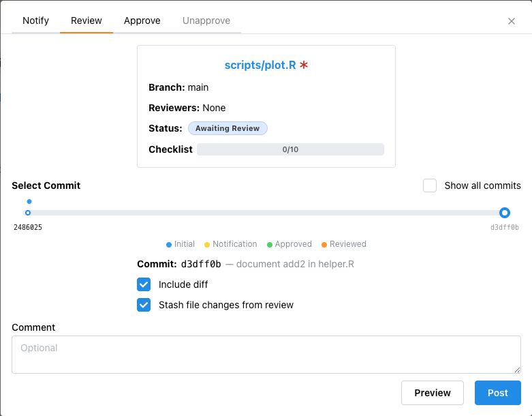The width and height of the screenshot is (532, 416).
Task: Open the scripts/plot.R file link
Action: click(260, 65)
